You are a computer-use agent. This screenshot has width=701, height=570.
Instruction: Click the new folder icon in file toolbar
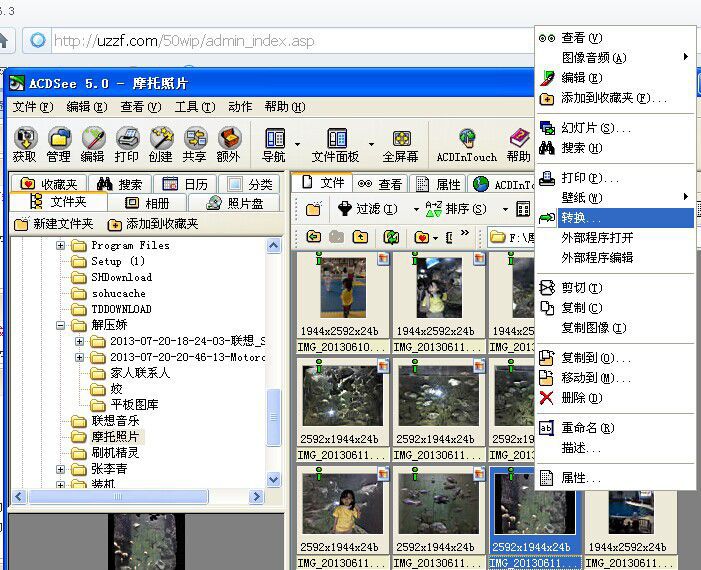click(313, 209)
